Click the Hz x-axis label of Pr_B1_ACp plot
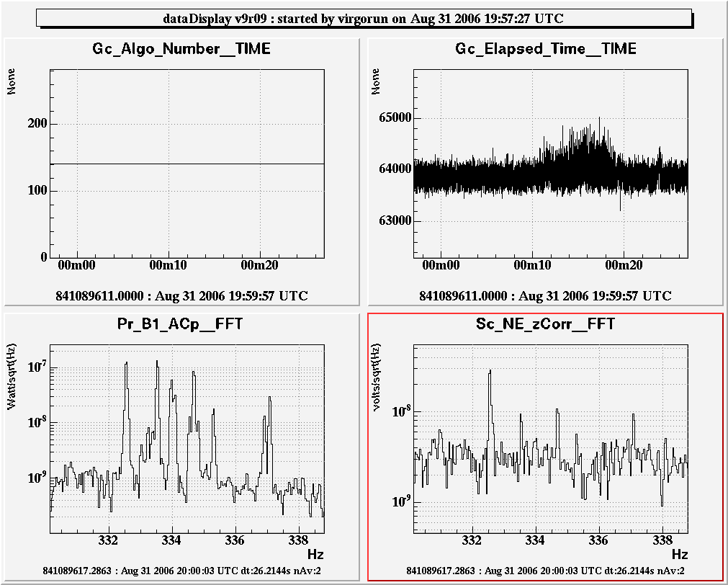Screen dimensions: 728x585 pos(315,554)
